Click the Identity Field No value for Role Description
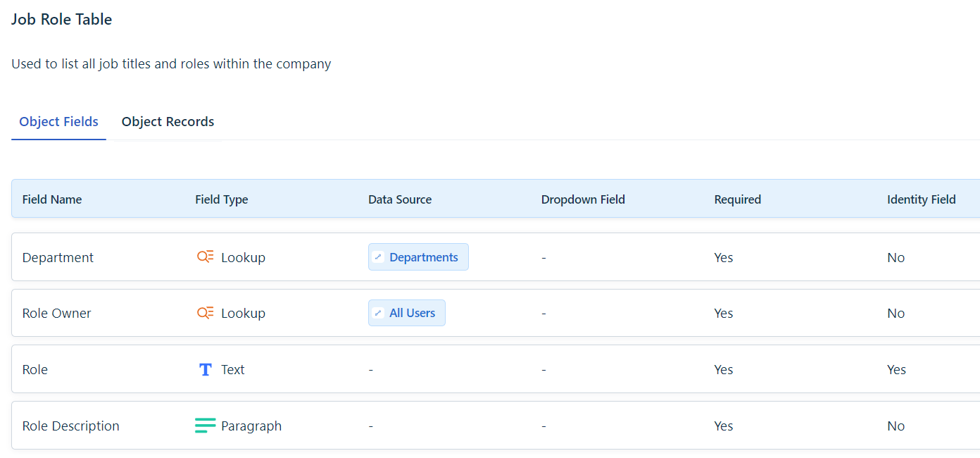 click(896, 426)
